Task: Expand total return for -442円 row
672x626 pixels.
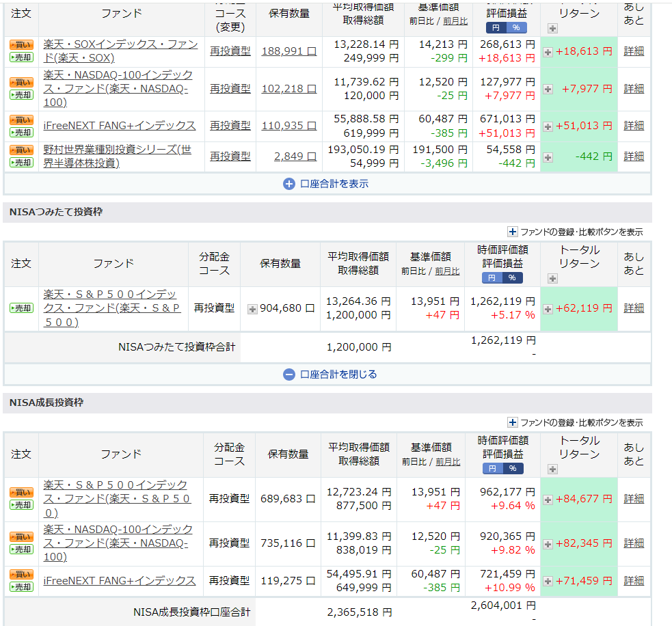Action: click(x=548, y=157)
